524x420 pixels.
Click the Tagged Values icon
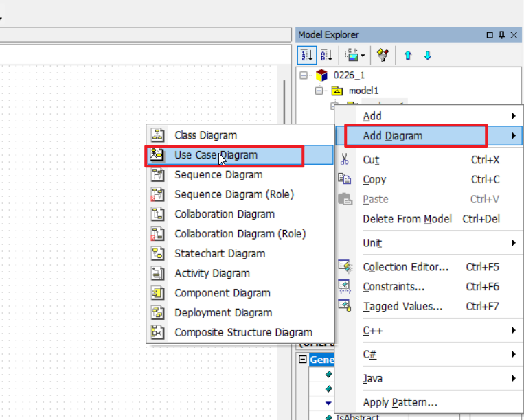[x=344, y=305]
